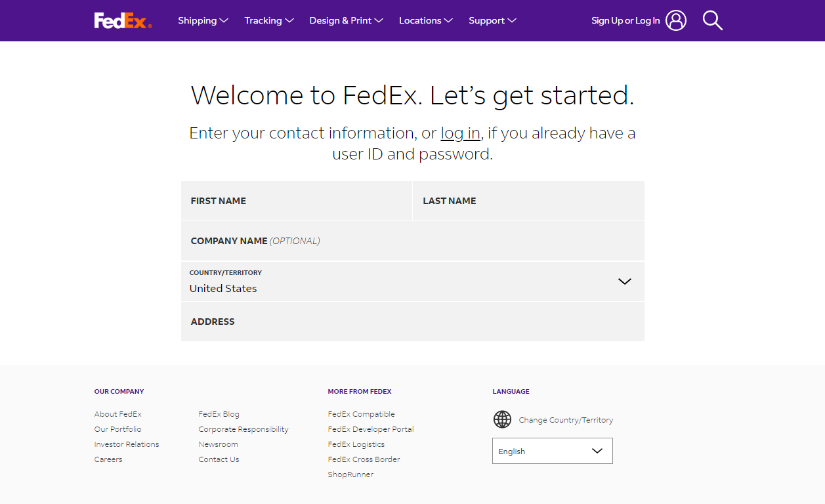This screenshot has height=504, width=825.
Task: Click the user profile icon
Action: (x=675, y=20)
